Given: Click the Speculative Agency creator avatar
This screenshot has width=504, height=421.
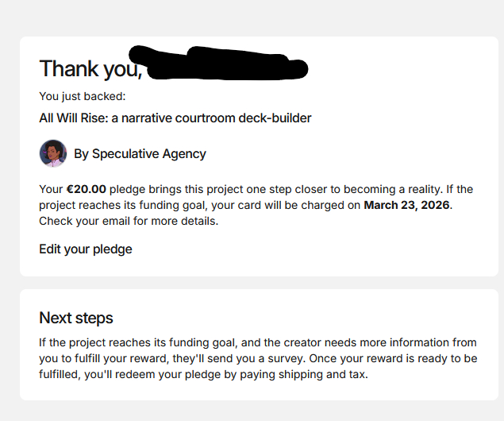Looking at the screenshot, I should [53, 153].
